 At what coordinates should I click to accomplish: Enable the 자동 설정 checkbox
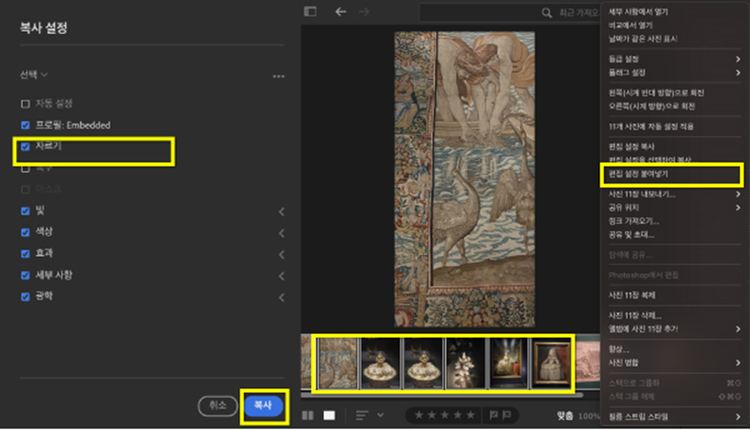pyautogui.click(x=25, y=104)
